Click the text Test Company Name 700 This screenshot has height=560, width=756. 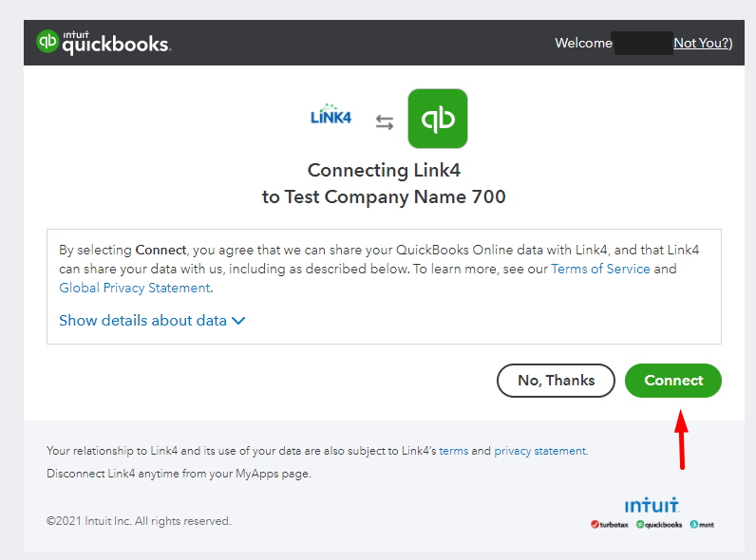[x=395, y=196]
